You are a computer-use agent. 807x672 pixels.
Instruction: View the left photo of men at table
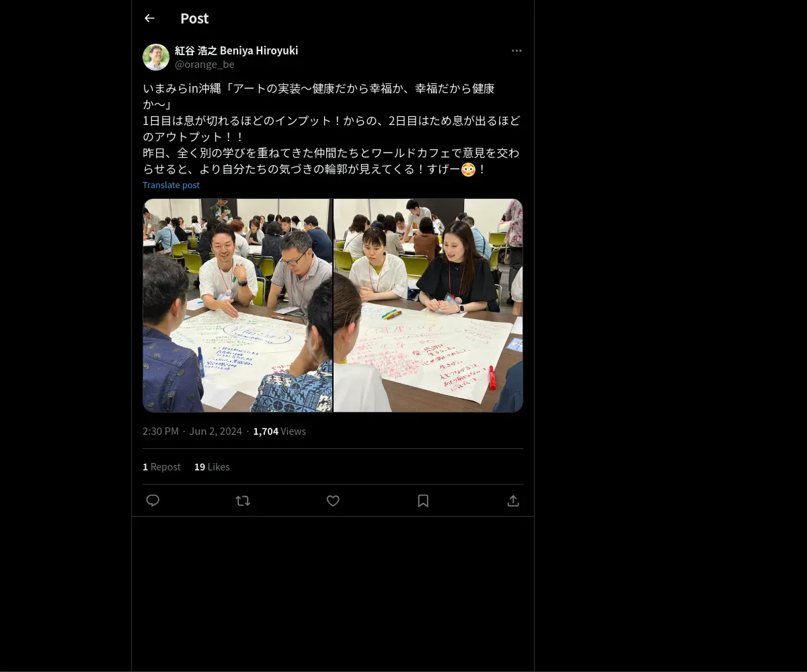coord(237,305)
